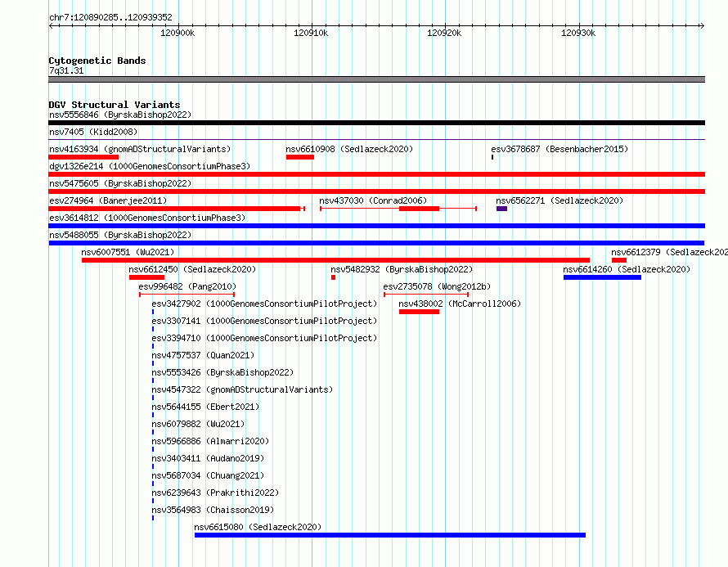Select nsv5687034 (Chuang2021) label
Viewport: 728px width, 567px height.
[208, 475]
